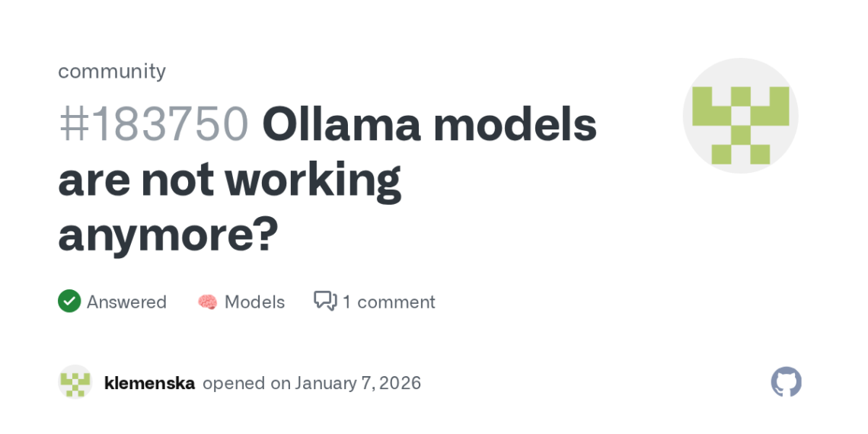Click the number 1 in comment count
868x434 pixels.
[x=346, y=302]
